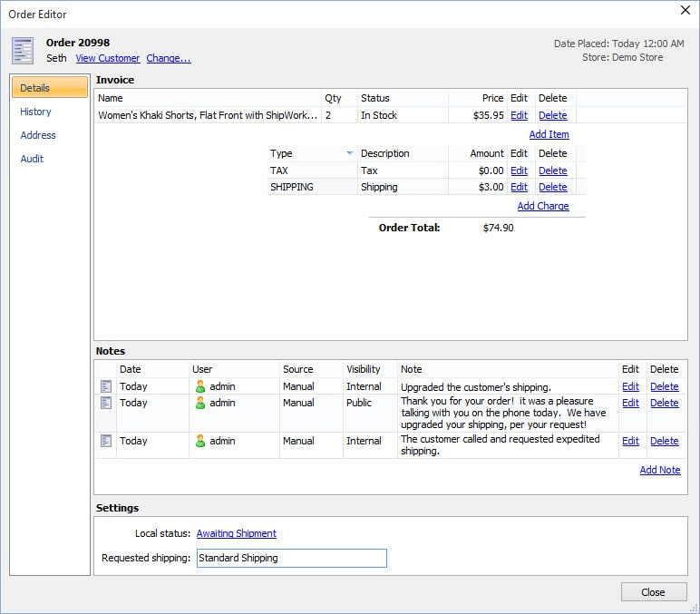Select the Audit tab

[33, 159]
